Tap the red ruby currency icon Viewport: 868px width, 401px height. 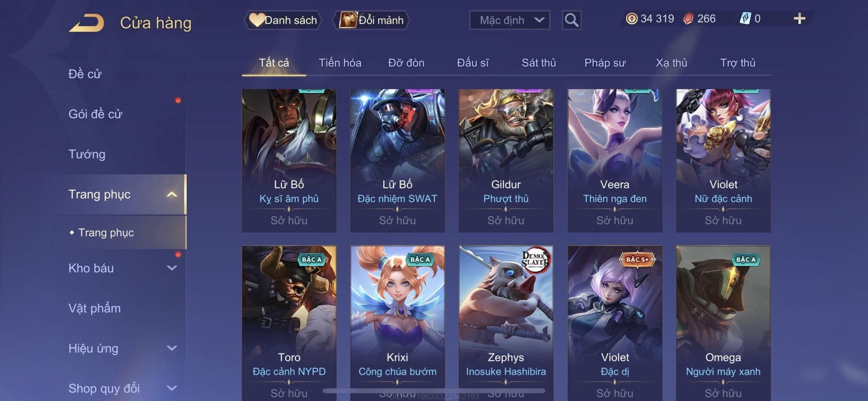pyautogui.click(x=688, y=19)
